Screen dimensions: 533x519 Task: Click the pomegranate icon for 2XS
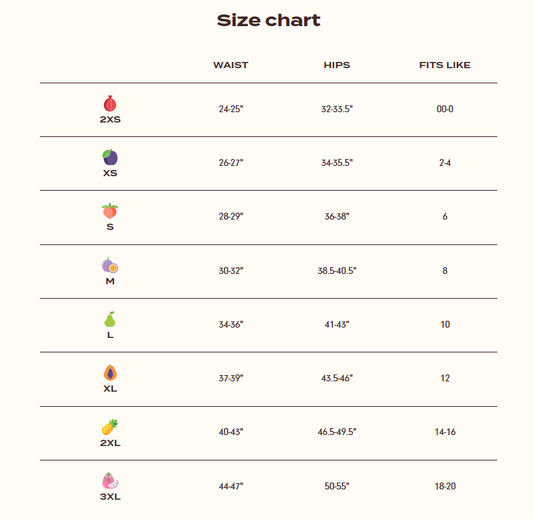coord(110,104)
